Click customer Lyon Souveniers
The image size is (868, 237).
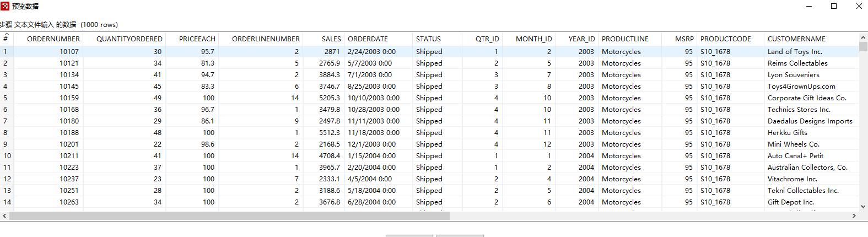pos(793,75)
